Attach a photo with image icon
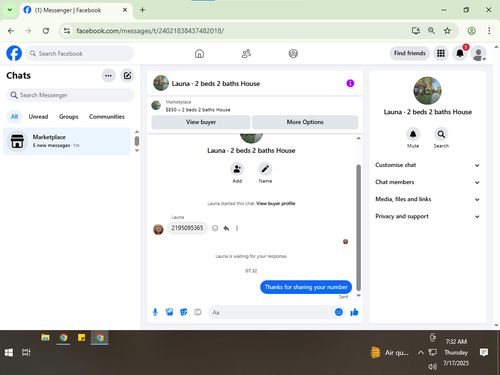This screenshot has height=375, width=500. (x=169, y=312)
